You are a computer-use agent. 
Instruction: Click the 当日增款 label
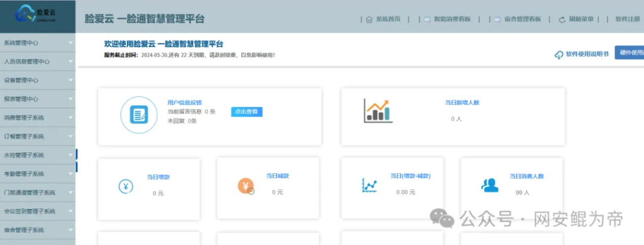click(x=158, y=177)
